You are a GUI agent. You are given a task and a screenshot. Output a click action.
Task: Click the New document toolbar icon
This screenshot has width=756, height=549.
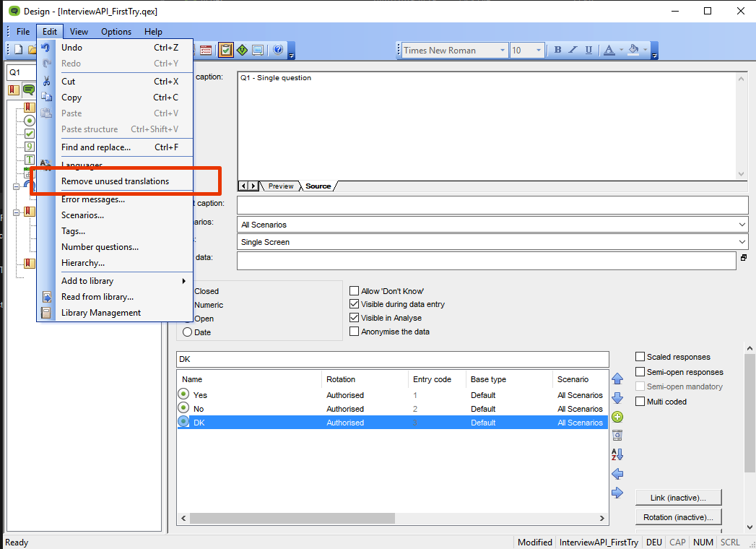pos(18,49)
